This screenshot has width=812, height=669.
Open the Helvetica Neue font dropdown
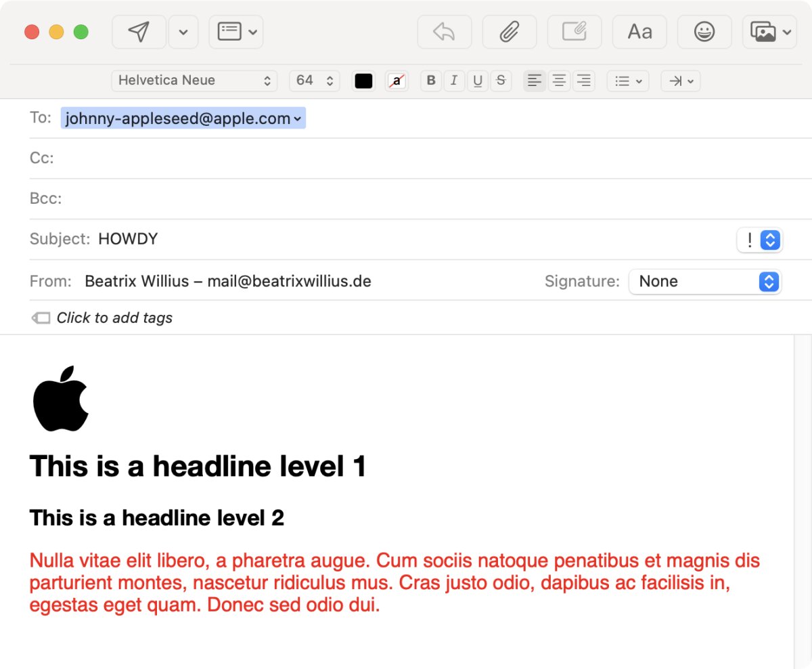(x=194, y=81)
